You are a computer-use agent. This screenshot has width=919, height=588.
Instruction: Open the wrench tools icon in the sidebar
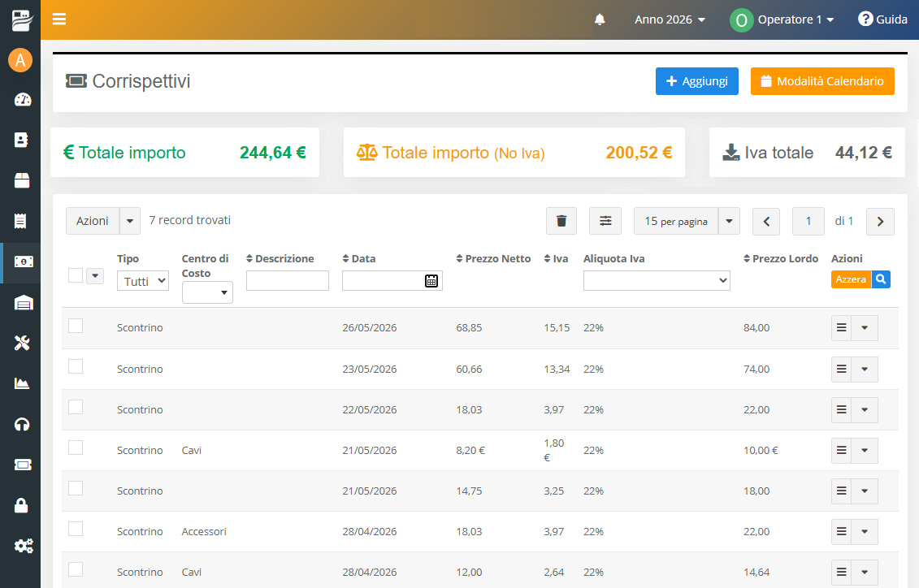click(22, 344)
